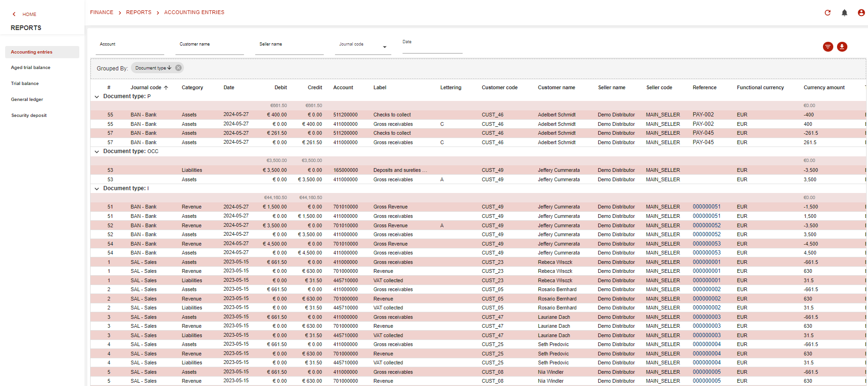The image size is (868, 386).
Task: Toggle sort arrow on Journal code column
Action: point(166,87)
